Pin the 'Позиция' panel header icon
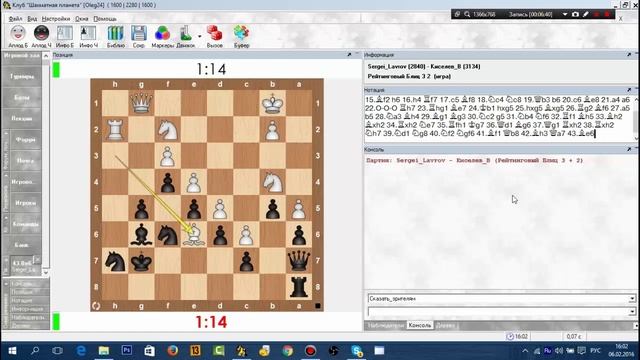 click(x=349, y=55)
